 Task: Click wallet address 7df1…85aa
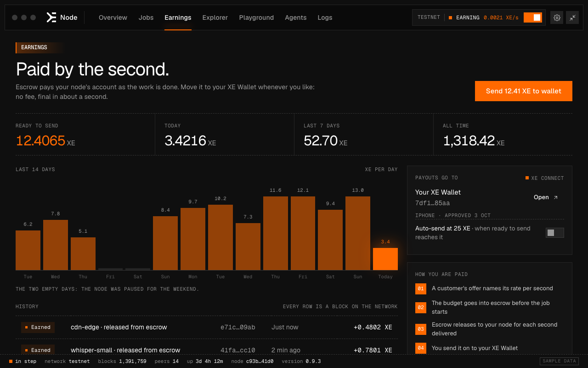[x=433, y=203]
